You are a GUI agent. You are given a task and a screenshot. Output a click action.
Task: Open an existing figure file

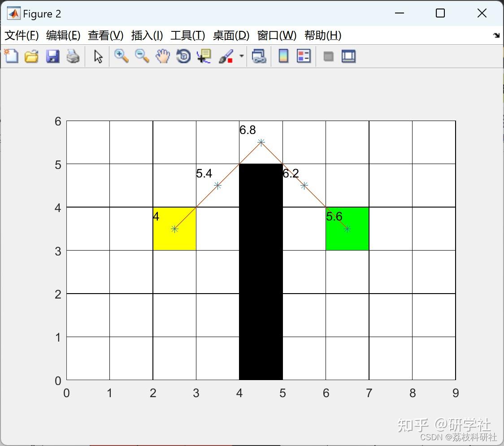31,56
